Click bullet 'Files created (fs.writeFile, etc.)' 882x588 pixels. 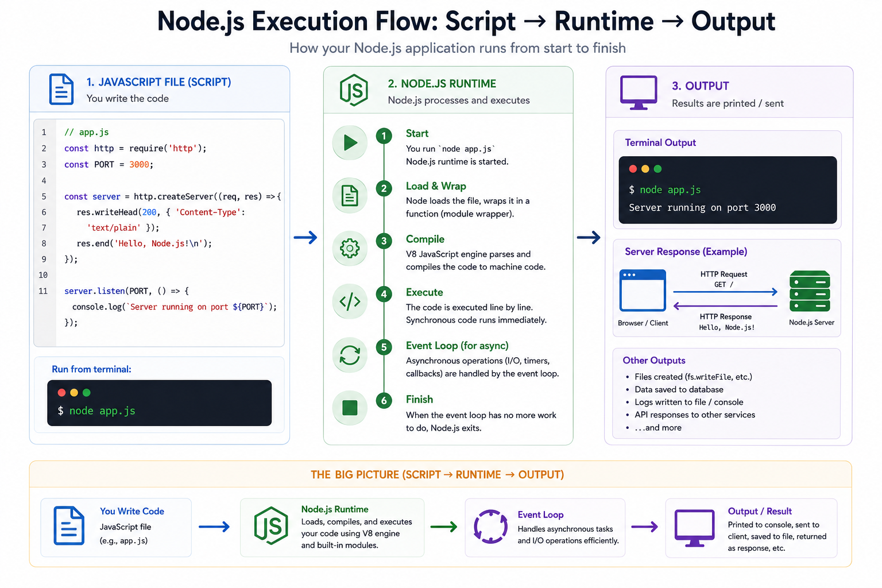693,377
